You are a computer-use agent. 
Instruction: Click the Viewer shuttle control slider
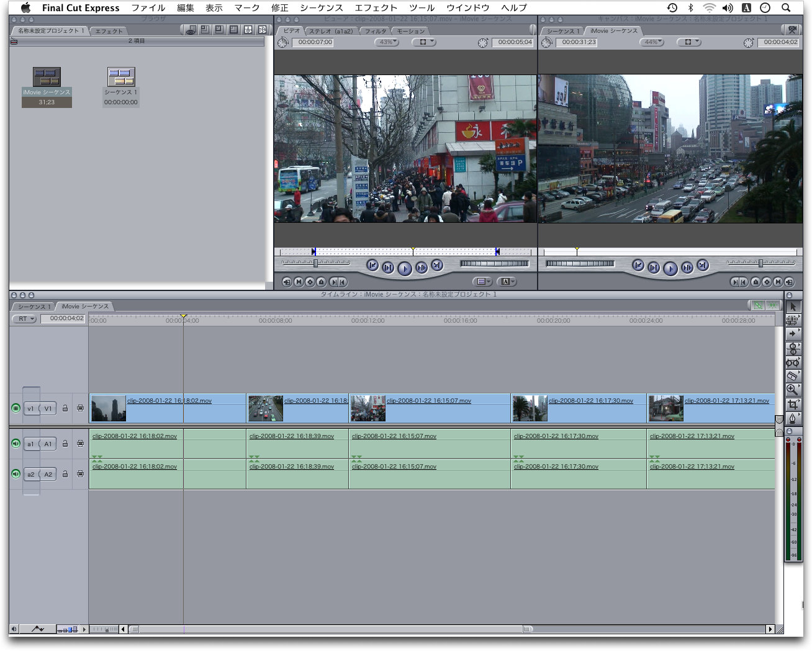pyautogui.click(x=315, y=263)
